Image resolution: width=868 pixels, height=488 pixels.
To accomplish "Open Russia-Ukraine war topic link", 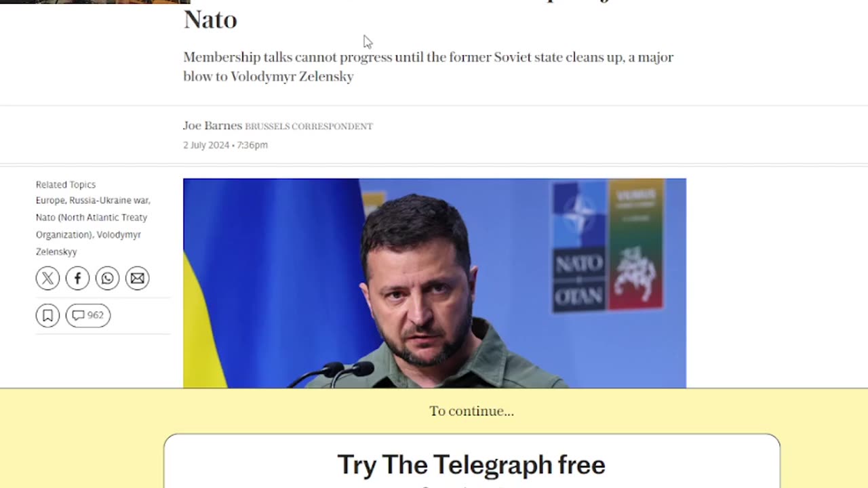I will 109,201.
